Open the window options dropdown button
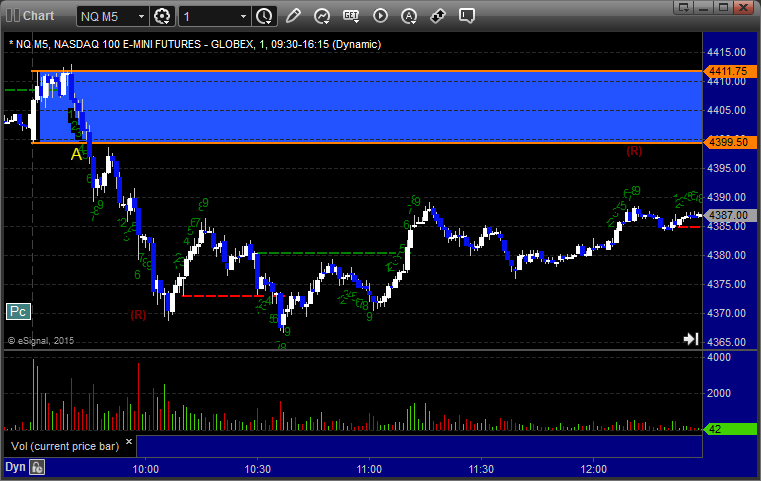The width and height of the screenshot is (761, 481). click(x=684, y=7)
